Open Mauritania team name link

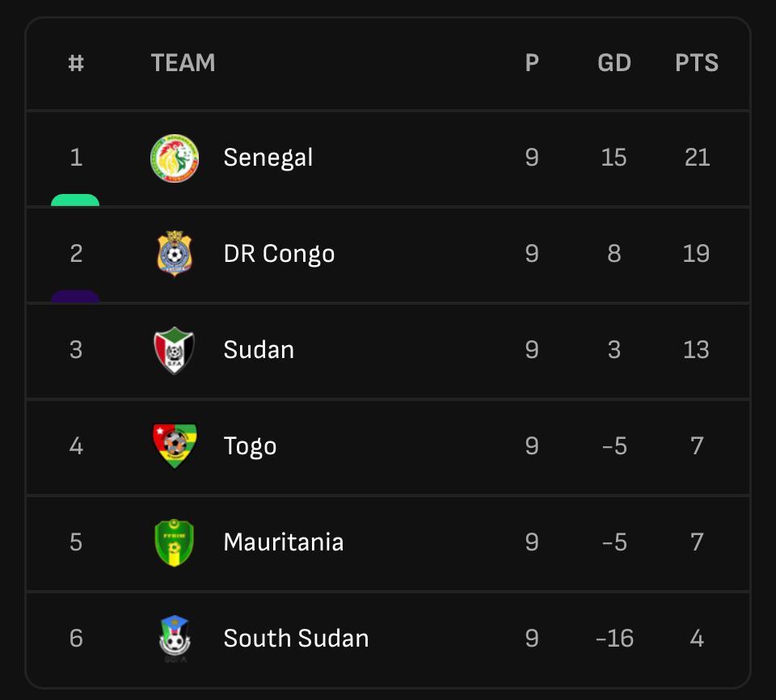pyautogui.click(x=283, y=542)
